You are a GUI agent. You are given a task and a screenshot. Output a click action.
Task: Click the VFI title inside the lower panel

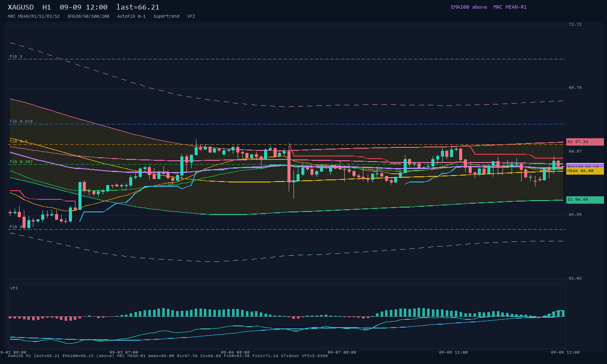pyautogui.click(x=14, y=288)
